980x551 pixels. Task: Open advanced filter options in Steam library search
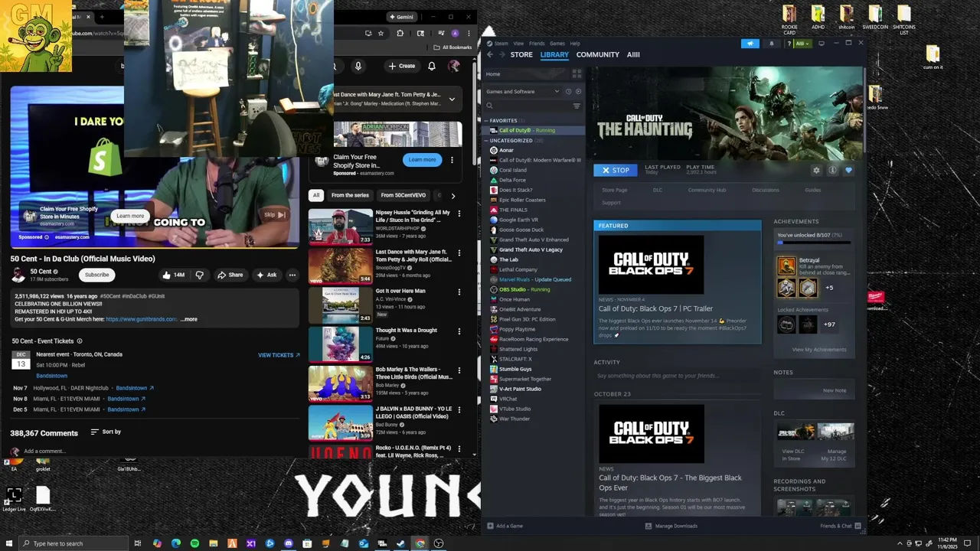pyautogui.click(x=577, y=106)
